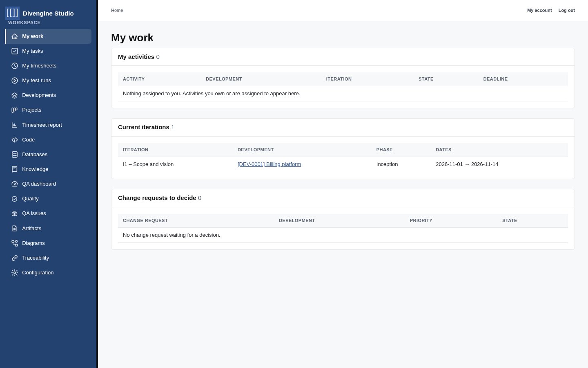The image size is (588, 368).
Task: Click the My activities heading
Action: [x=136, y=57]
